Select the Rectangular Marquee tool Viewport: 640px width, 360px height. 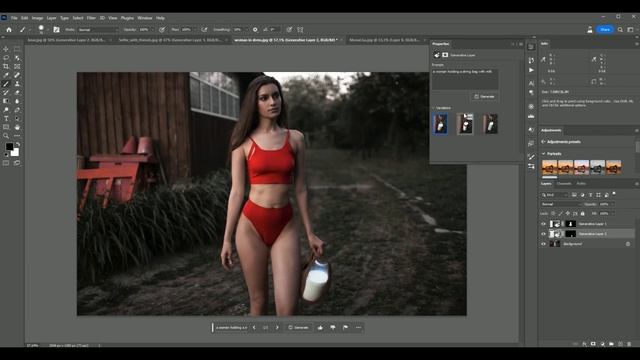[17, 49]
